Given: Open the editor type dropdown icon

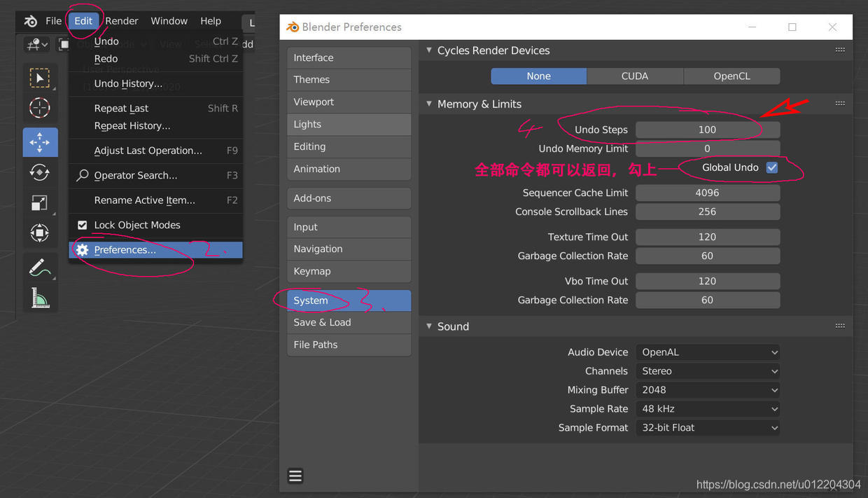Looking at the screenshot, I should [36, 45].
